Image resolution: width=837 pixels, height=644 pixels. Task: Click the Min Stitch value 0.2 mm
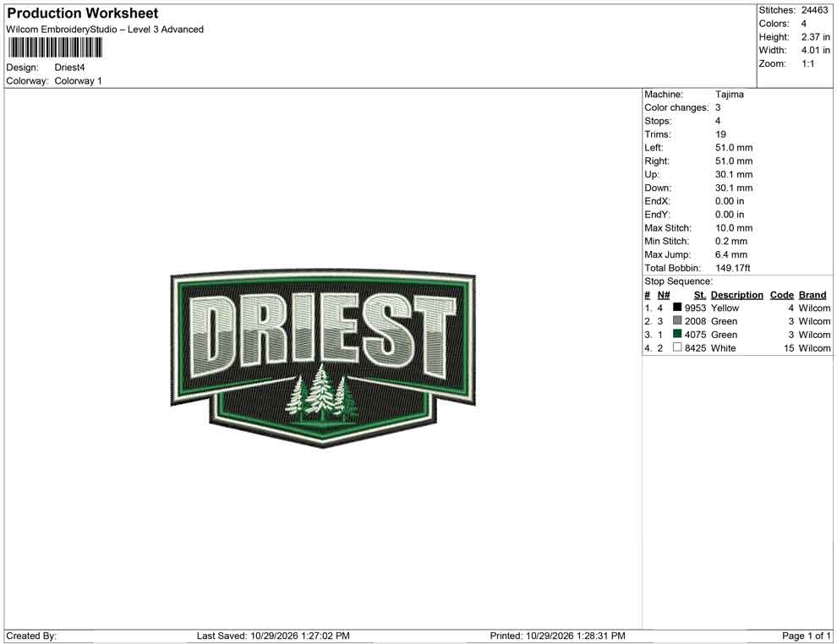(731, 241)
